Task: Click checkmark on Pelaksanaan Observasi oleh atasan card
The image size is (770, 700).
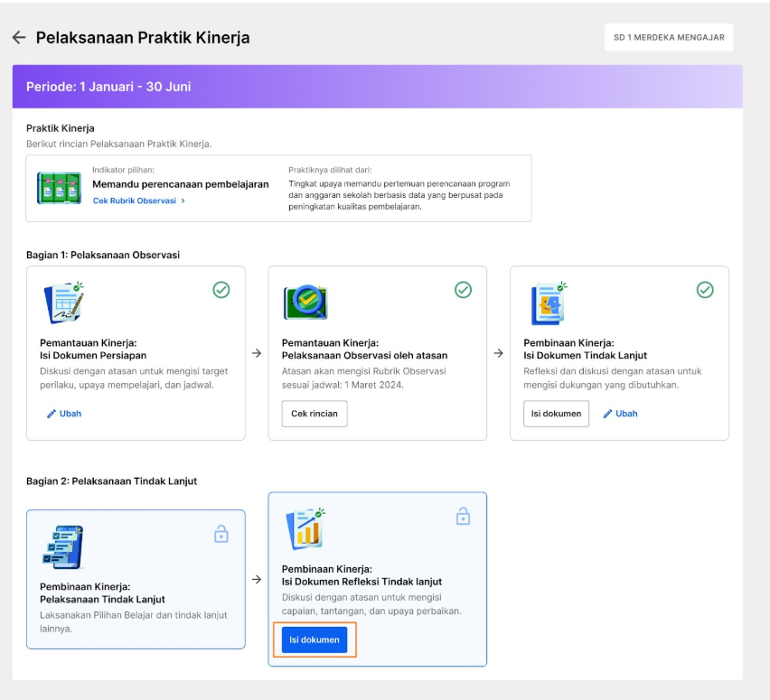Action: (x=463, y=290)
